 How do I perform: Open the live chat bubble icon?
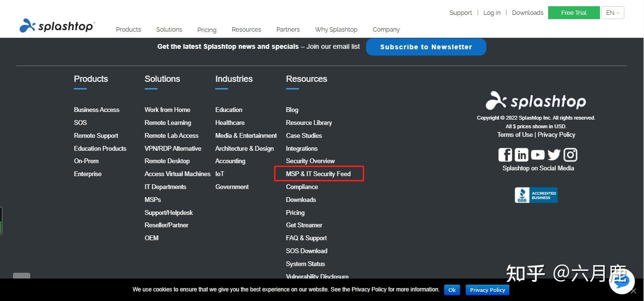pos(621,281)
